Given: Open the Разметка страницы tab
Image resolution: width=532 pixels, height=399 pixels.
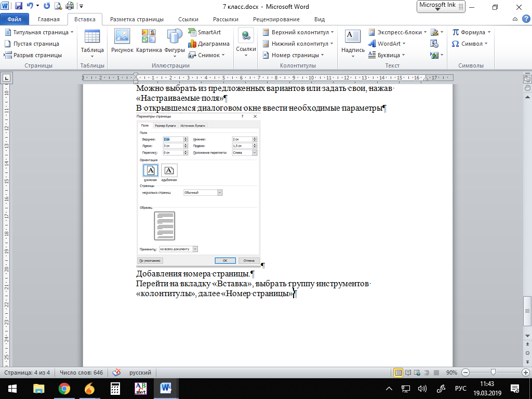Looking at the screenshot, I should [137, 19].
